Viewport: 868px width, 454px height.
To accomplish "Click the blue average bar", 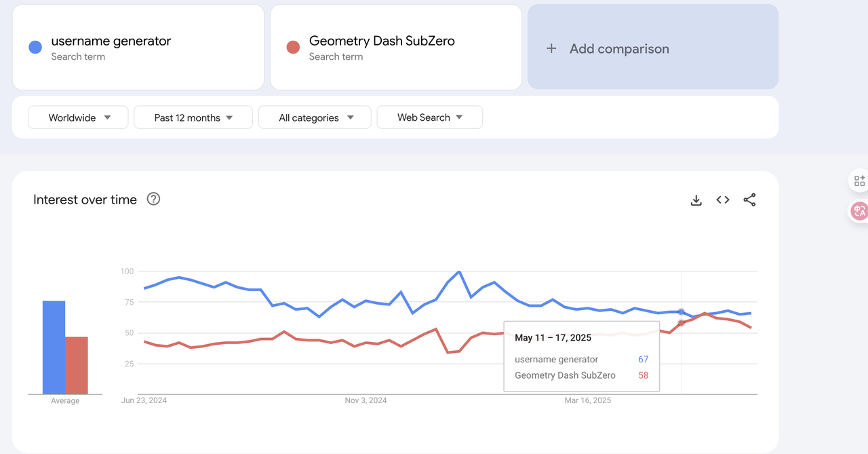I will pyautogui.click(x=54, y=347).
